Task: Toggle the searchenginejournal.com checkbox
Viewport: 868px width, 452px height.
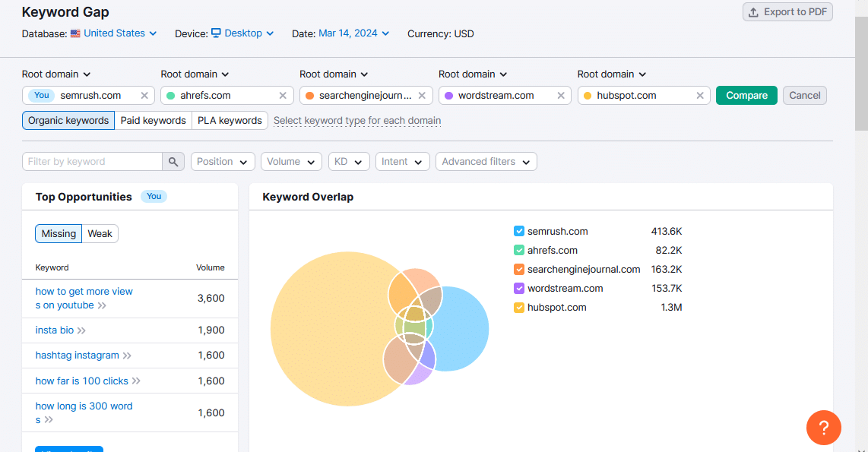Action: tap(518, 270)
